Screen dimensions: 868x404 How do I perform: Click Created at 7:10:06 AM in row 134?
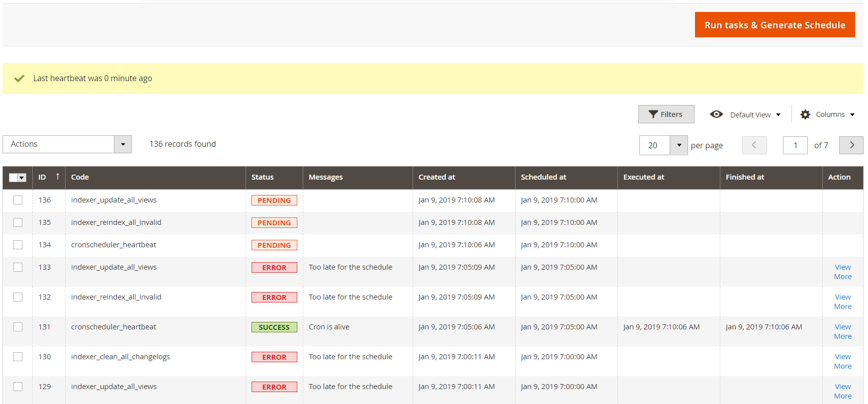(x=456, y=245)
